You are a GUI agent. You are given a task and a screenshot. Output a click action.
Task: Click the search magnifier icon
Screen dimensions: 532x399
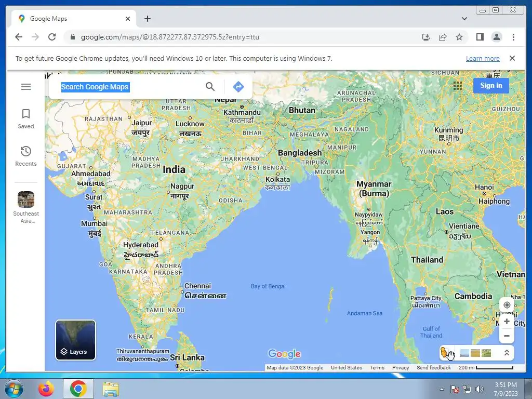click(x=210, y=87)
